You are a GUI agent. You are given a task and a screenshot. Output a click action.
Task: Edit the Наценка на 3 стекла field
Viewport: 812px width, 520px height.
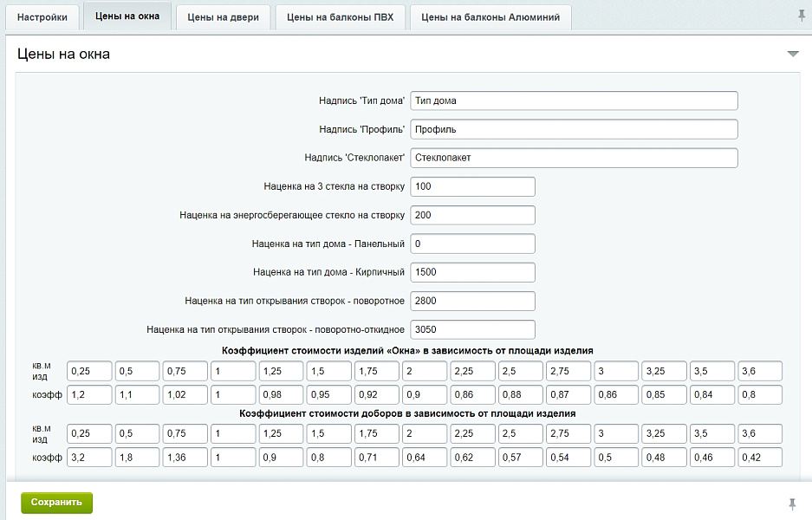pos(472,186)
